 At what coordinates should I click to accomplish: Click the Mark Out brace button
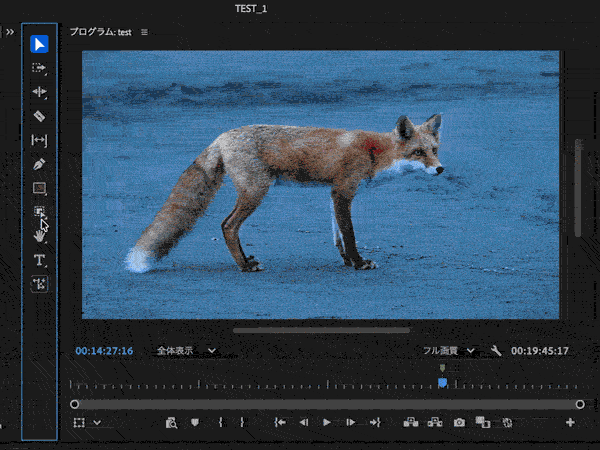pyautogui.click(x=242, y=422)
